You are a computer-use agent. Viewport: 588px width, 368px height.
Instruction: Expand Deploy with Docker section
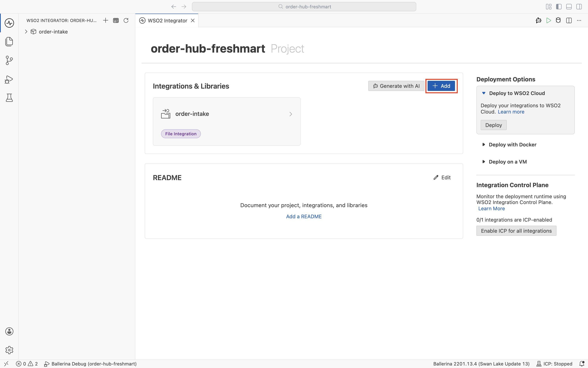tap(484, 144)
